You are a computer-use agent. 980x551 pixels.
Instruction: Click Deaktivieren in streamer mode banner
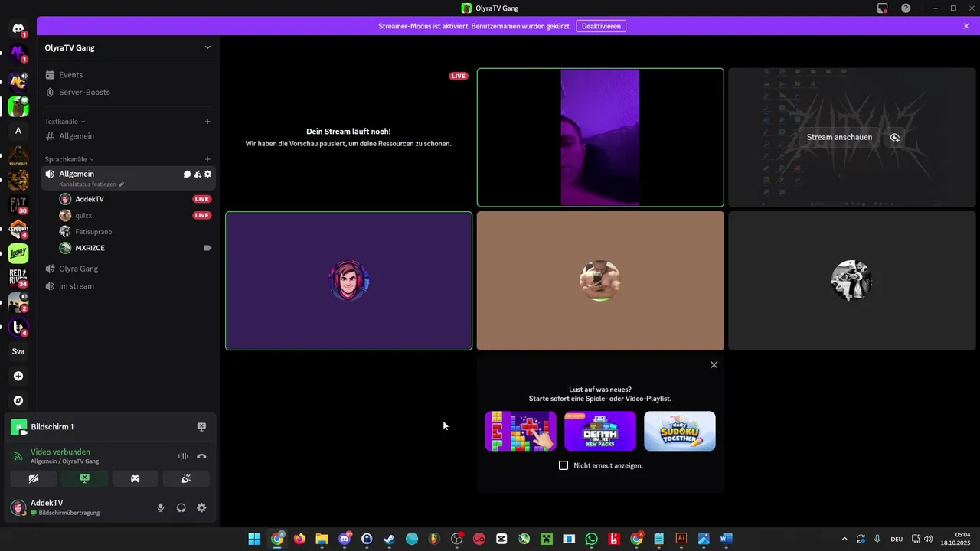(601, 26)
